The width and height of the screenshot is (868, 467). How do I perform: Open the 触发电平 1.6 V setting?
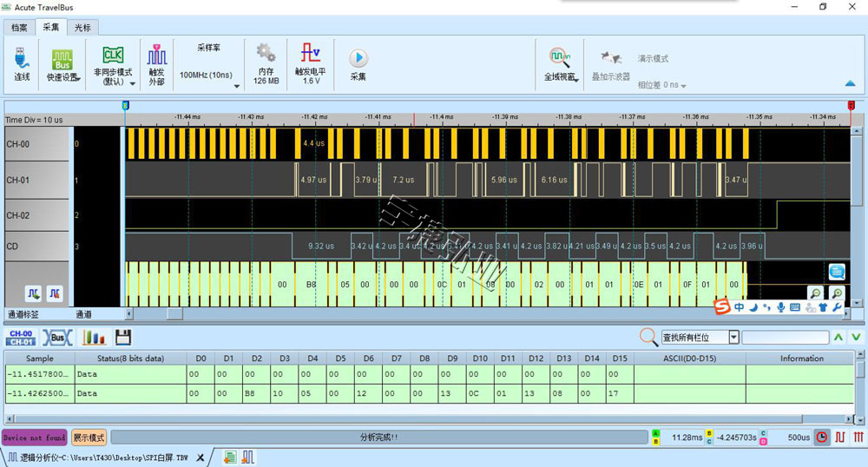coord(311,53)
